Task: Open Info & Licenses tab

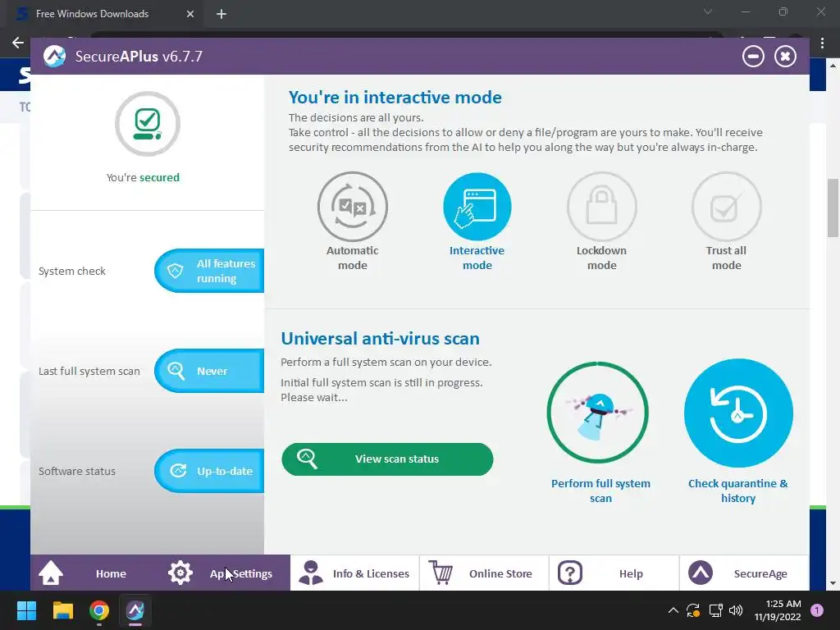Action: coord(354,573)
